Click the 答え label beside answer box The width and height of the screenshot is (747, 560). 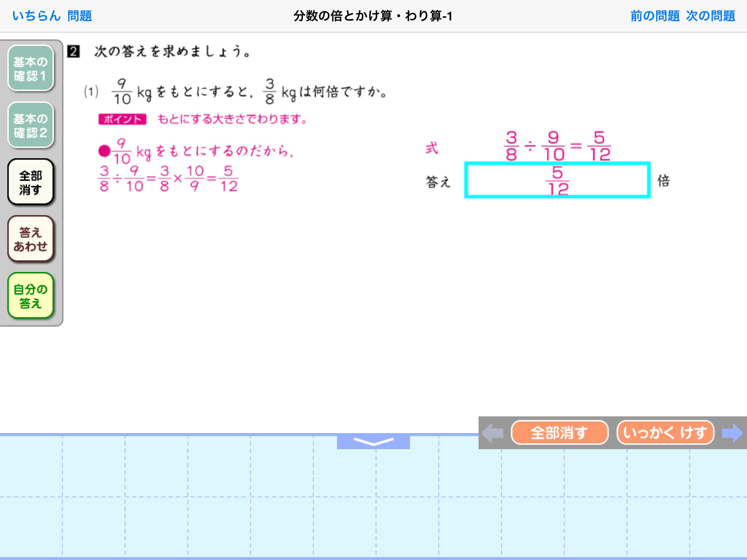(438, 181)
